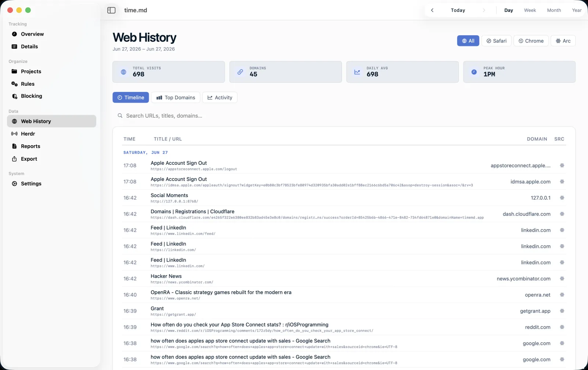This screenshot has width=588, height=370.
Task: Go to next day arrow
Action: tap(484, 10)
